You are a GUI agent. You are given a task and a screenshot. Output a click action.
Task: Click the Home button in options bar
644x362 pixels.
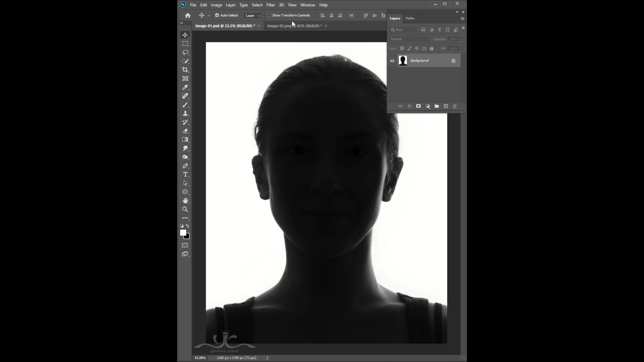pos(188,15)
